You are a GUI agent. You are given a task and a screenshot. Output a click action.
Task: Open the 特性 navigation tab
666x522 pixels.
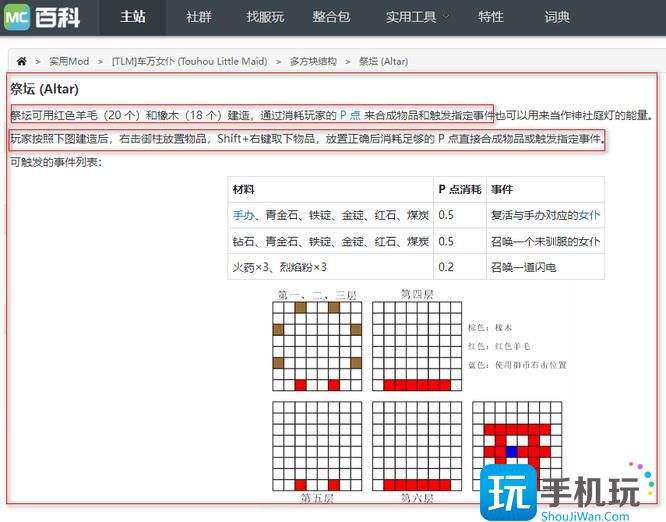(491, 17)
